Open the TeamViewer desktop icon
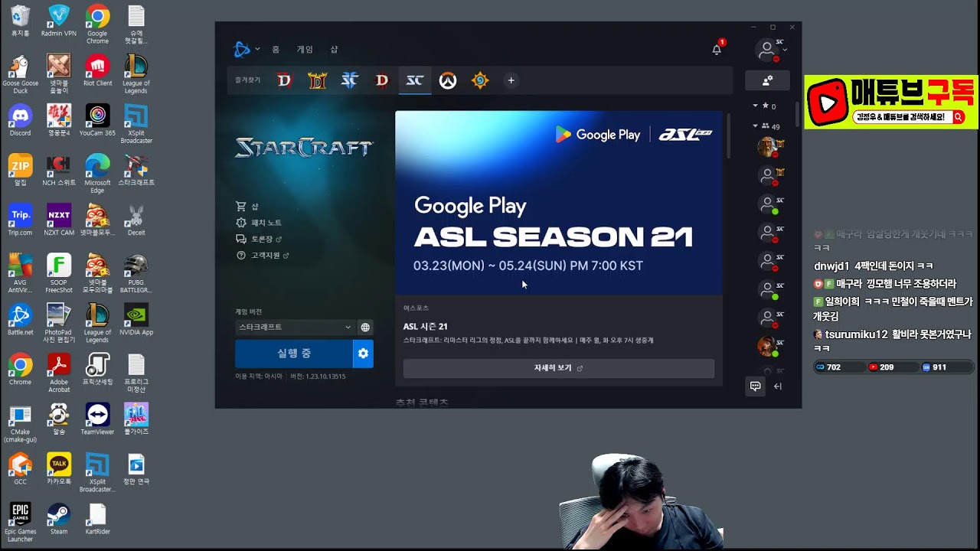 coord(97,419)
